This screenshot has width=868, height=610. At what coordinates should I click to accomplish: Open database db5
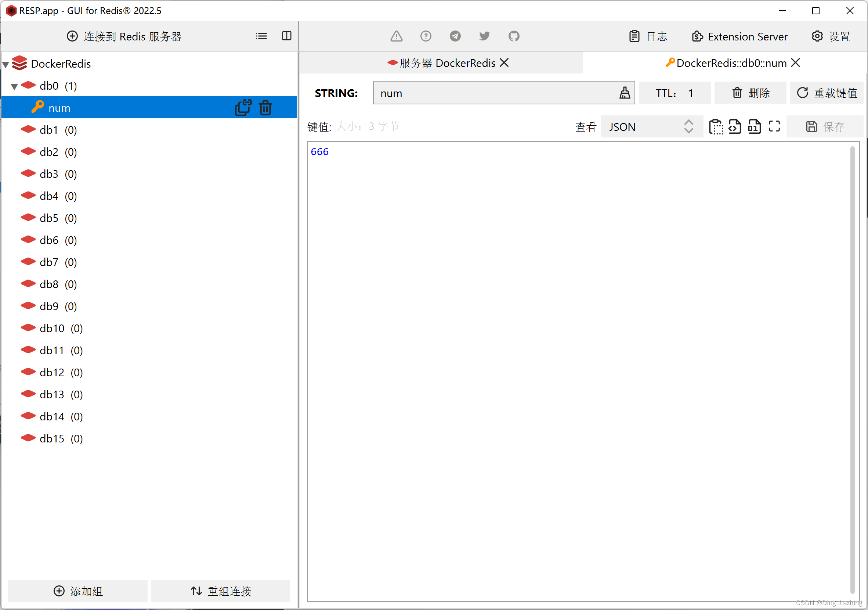(58, 218)
